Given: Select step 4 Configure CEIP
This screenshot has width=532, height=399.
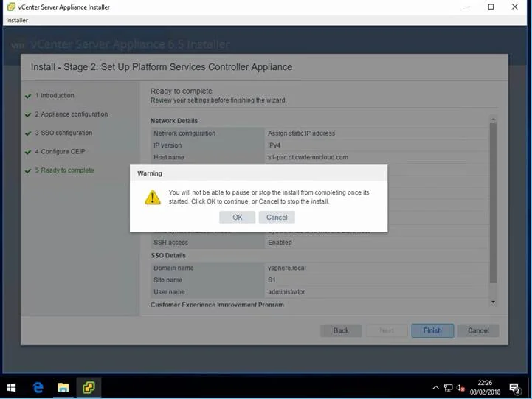Looking at the screenshot, I should tap(60, 151).
